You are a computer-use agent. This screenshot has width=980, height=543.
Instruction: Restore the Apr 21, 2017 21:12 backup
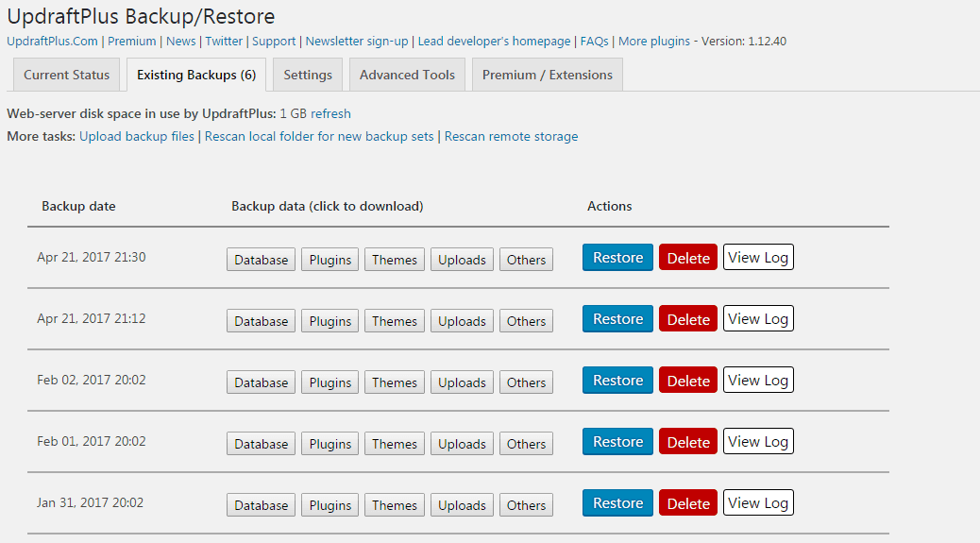[x=617, y=318]
